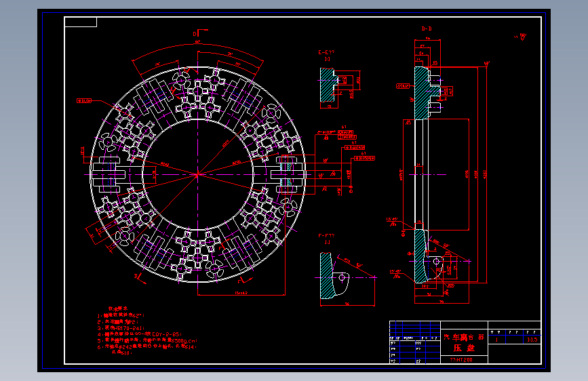This screenshot has width=588, height=381.
Task: Select the "D-D" section view label
Action: click(x=427, y=28)
